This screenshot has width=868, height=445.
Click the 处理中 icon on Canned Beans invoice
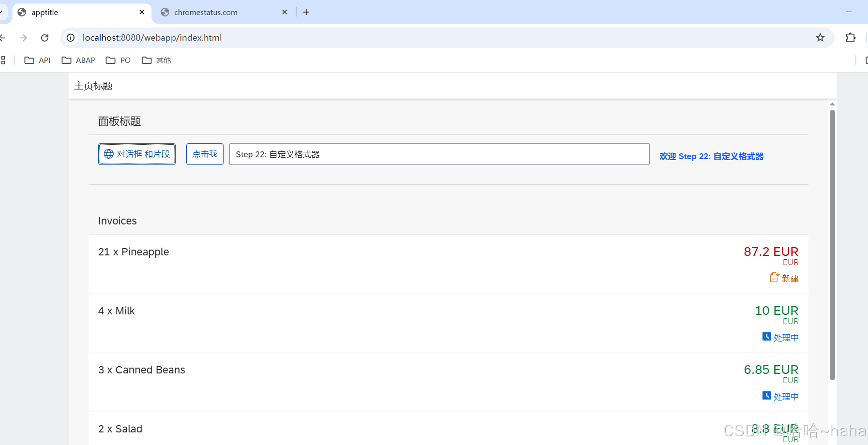[767, 396]
